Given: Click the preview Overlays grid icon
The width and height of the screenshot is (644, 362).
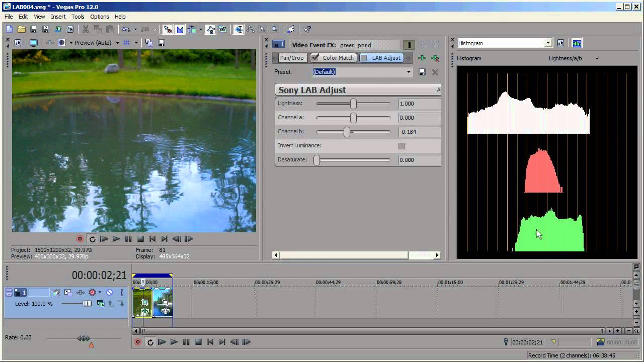Looking at the screenshot, I should point(127,43).
